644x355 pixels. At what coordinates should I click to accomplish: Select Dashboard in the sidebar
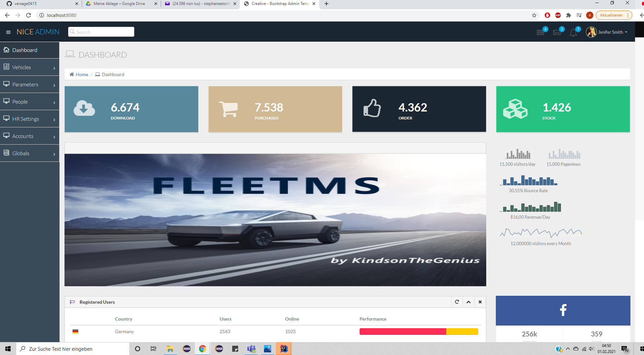(30, 50)
